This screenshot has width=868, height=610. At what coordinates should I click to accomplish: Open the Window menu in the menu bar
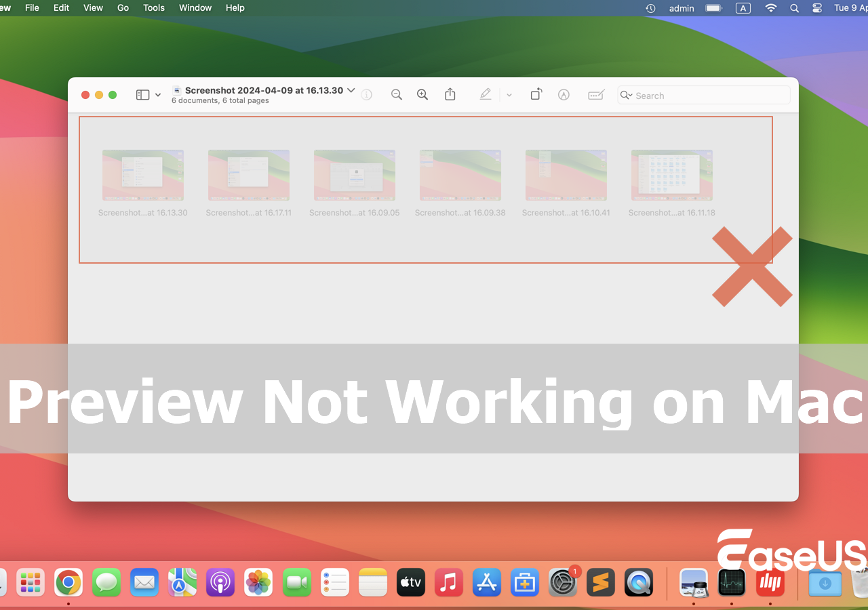pos(195,7)
